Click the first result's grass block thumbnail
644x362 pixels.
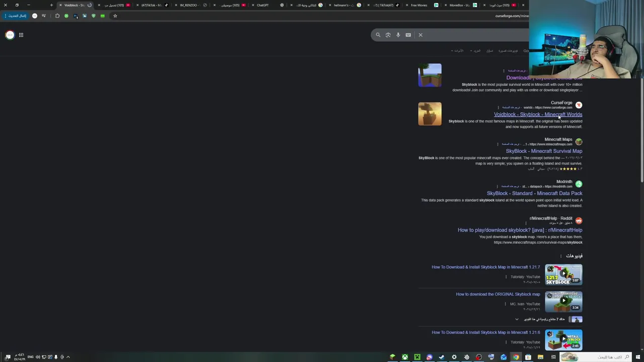[430, 75]
